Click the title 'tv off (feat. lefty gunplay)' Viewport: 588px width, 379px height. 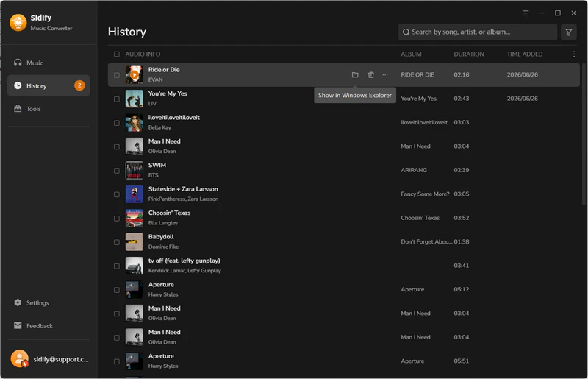184,261
